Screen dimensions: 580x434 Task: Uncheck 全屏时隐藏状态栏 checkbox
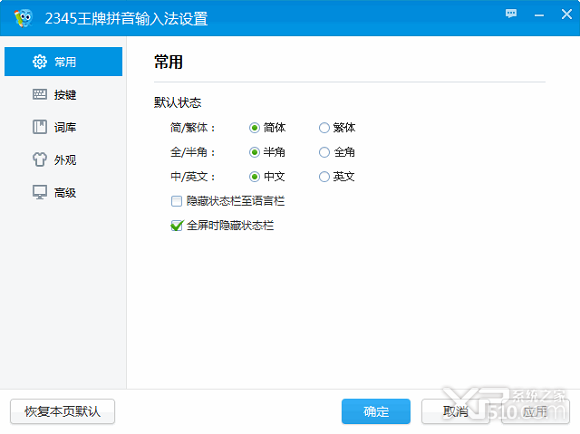[176, 225]
